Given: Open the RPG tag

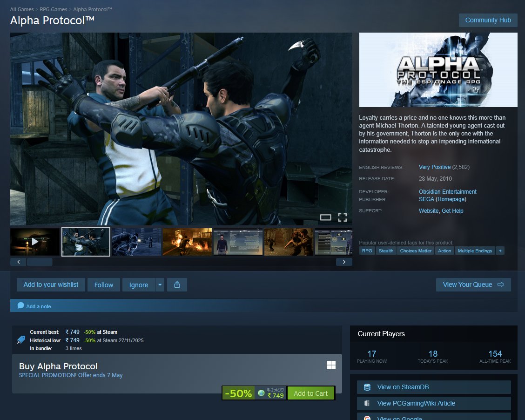Looking at the screenshot, I should click(x=367, y=251).
